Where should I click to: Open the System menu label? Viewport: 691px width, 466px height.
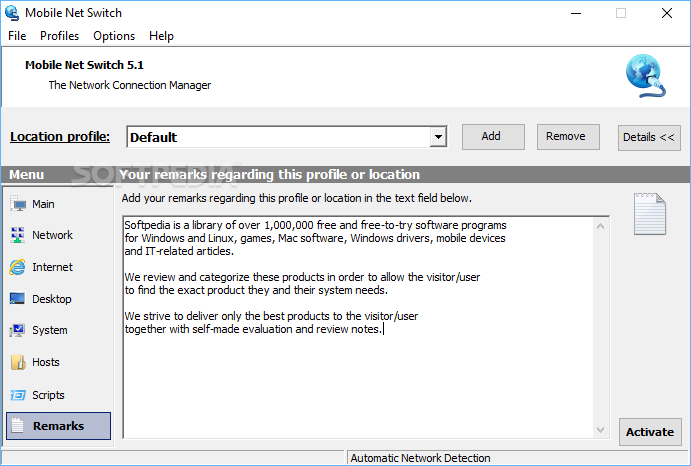[x=50, y=330]
